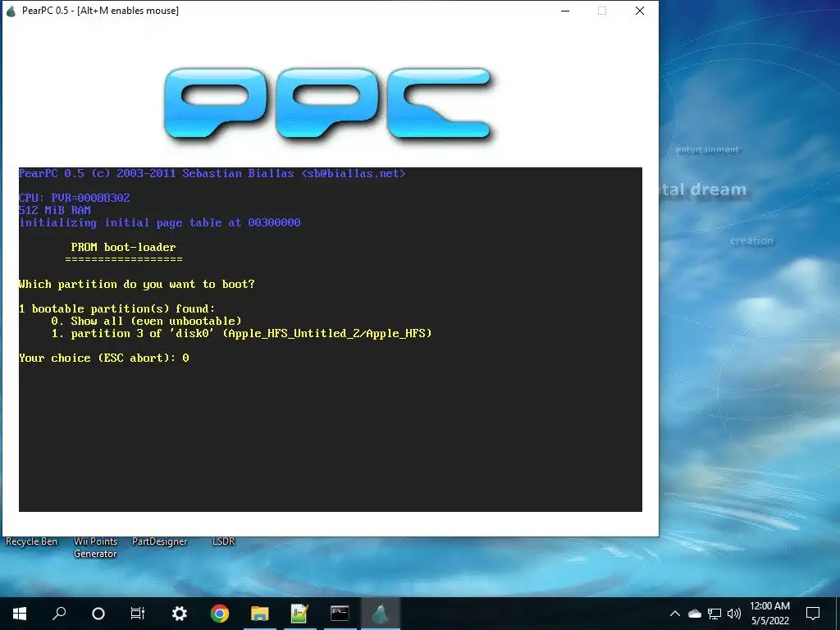Image resolution: width=840 pixels, height=630 pixels.
Task: Select the PartDesigner desktop shortcut
Action: (160, 541)
